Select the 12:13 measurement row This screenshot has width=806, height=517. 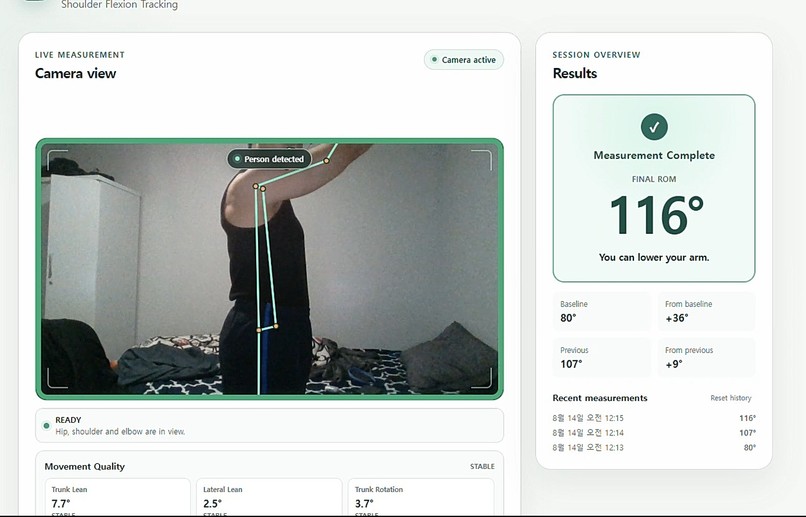(654, 448)
